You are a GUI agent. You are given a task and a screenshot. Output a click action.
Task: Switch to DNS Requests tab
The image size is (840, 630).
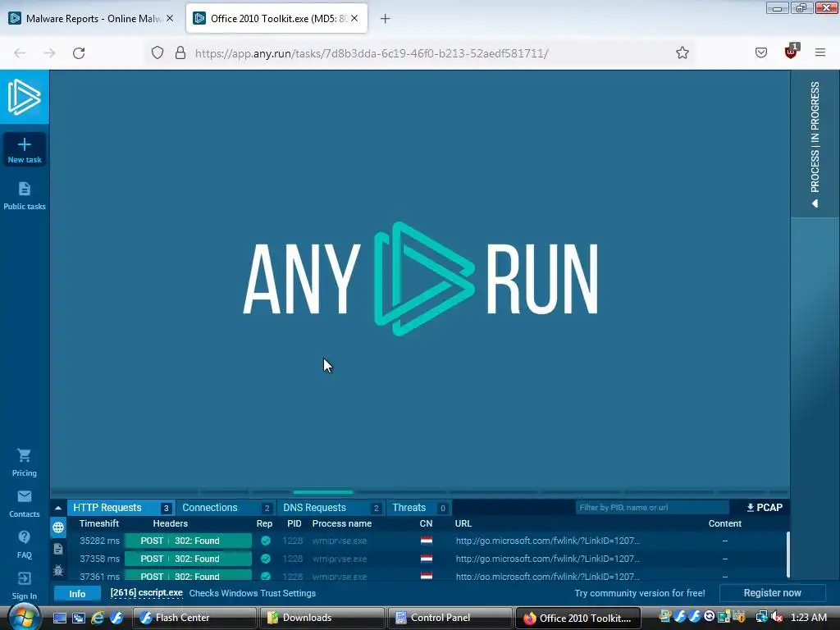tap(331, 507)
